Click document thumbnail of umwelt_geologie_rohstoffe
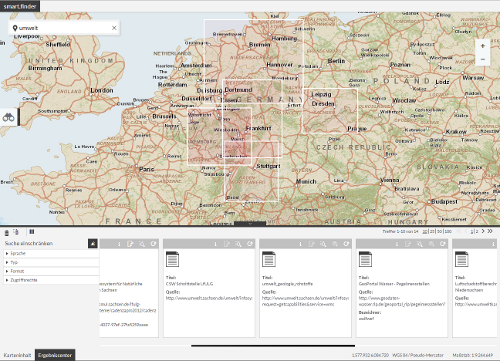Viewport: 500px width, 361px height. (269, 259)
